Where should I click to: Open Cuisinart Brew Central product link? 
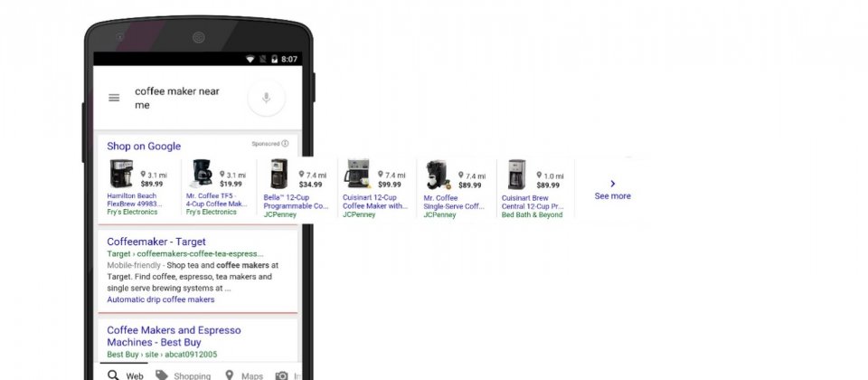(533, 202)
